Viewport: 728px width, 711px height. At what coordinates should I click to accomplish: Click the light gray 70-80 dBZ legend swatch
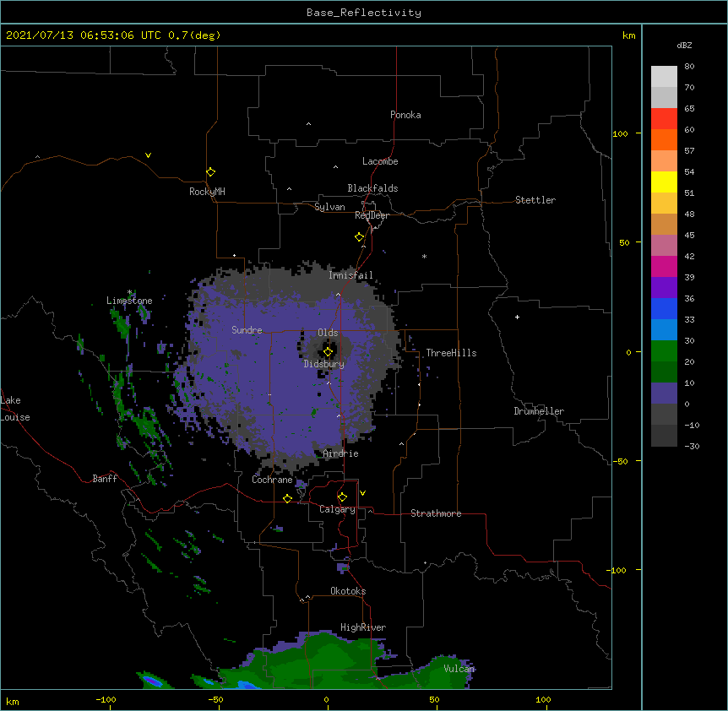pyautogui.click(x=664, y=77)
